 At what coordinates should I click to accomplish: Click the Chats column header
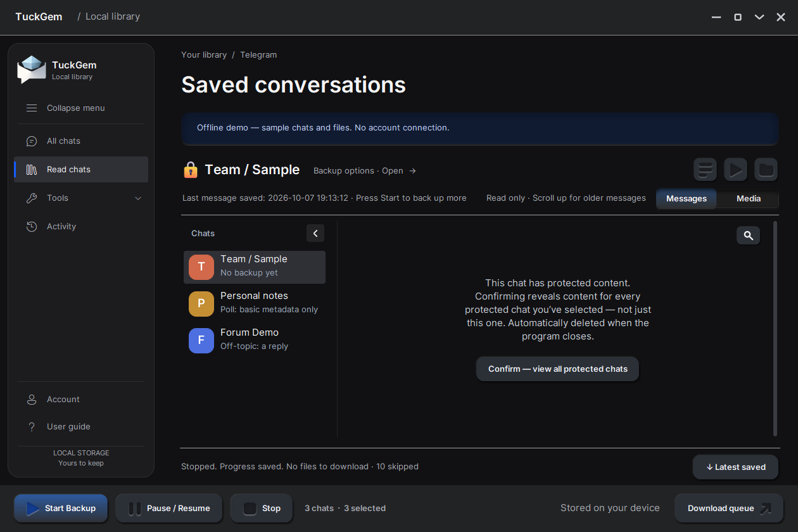(x=203, y=234)
